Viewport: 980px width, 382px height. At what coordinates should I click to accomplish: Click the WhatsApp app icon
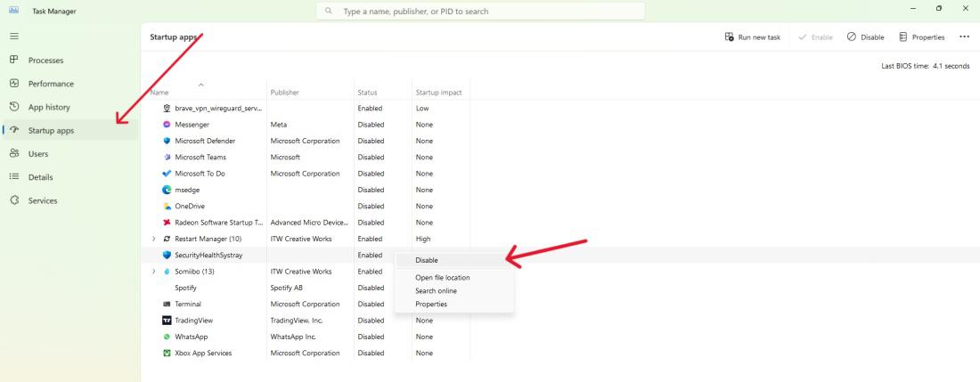tap(167, 337)
